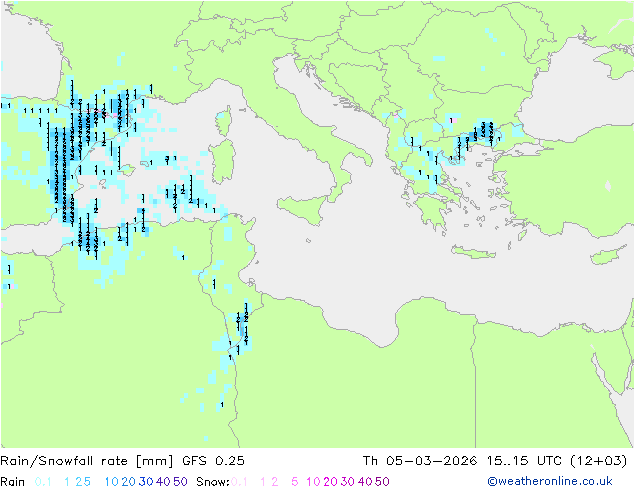
Task: Select the "GFS 0.25" model label
Action: [213, 461]
